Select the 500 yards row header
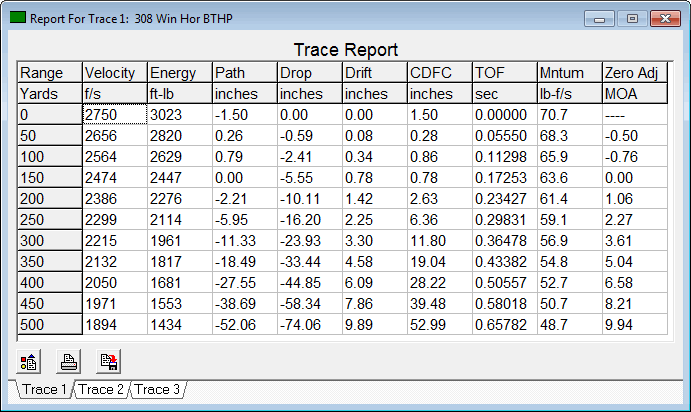The width and height of the screenshot is (691, 412). (x=50, y=325)
